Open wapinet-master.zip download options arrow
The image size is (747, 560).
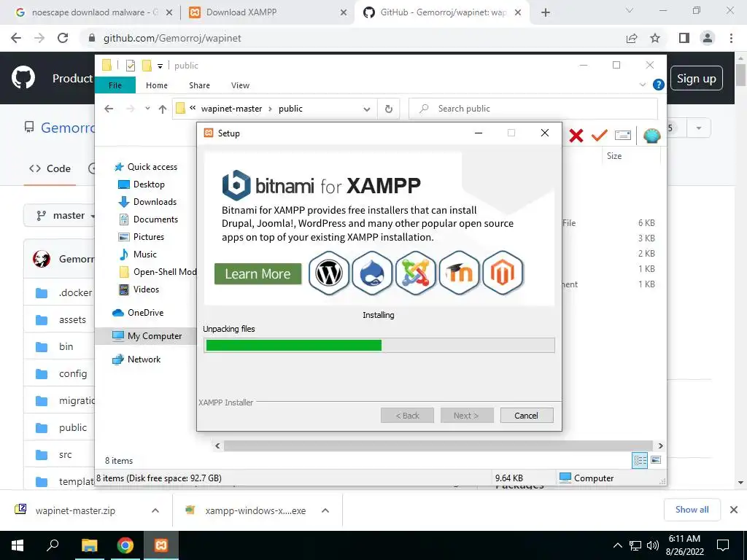pyautogui.click(x=155, y=510)
